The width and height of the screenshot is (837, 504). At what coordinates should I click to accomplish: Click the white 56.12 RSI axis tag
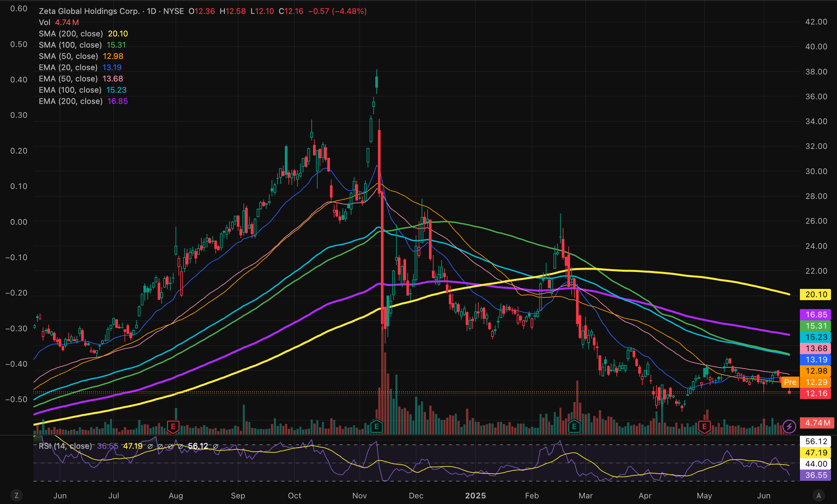click(x=815, y=441)
